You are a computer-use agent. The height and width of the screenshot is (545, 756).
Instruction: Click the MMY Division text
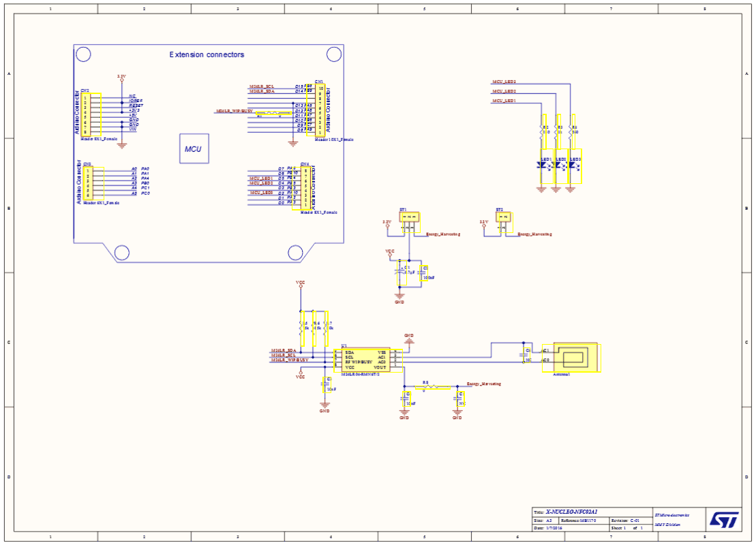pos(667,525)
